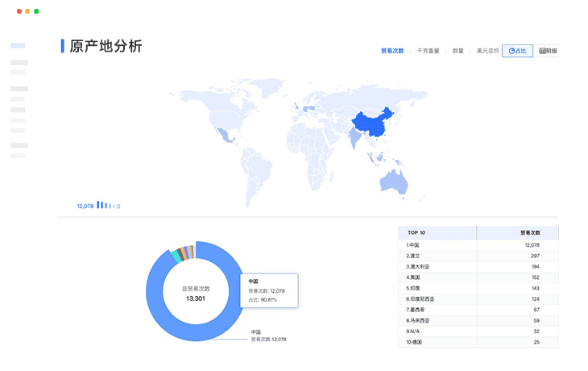Open the 数量 metric tab
Viewport: 588px width, 371px height.
(x=458, y=51)
